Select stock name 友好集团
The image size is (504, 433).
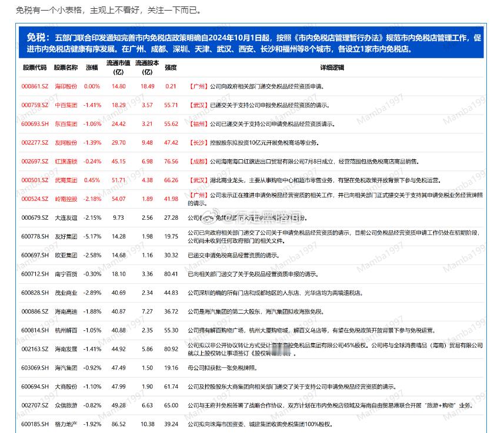(66, 236)
